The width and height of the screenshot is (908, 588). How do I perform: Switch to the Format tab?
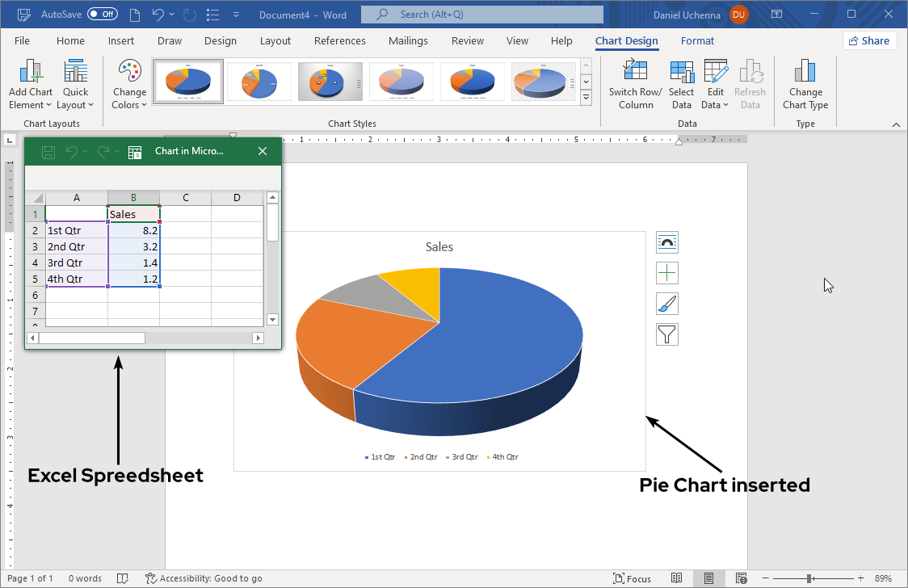pyautogui.click(x=697, y=40)
